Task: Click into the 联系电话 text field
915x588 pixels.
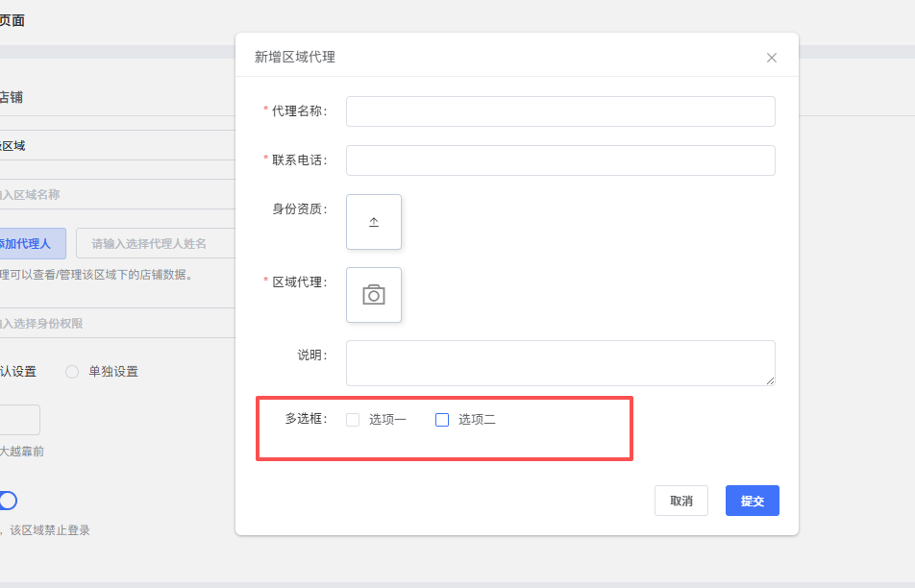Action: click(x=560, y=160)
